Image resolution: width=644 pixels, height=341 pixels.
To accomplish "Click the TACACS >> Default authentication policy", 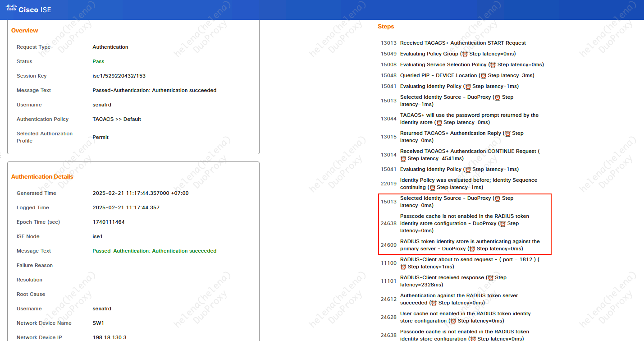I will (117, 119).
